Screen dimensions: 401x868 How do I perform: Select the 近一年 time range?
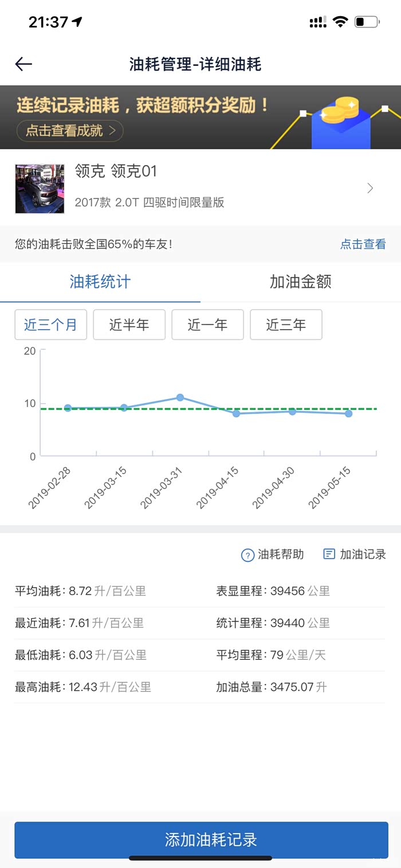click(x=207, y=324)
